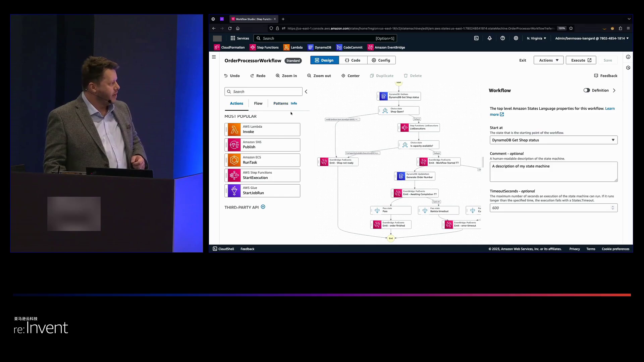The width and height of the screenshot is (644, 362).
Task: Add third-party API with plus icon
Action: [263, 207]
